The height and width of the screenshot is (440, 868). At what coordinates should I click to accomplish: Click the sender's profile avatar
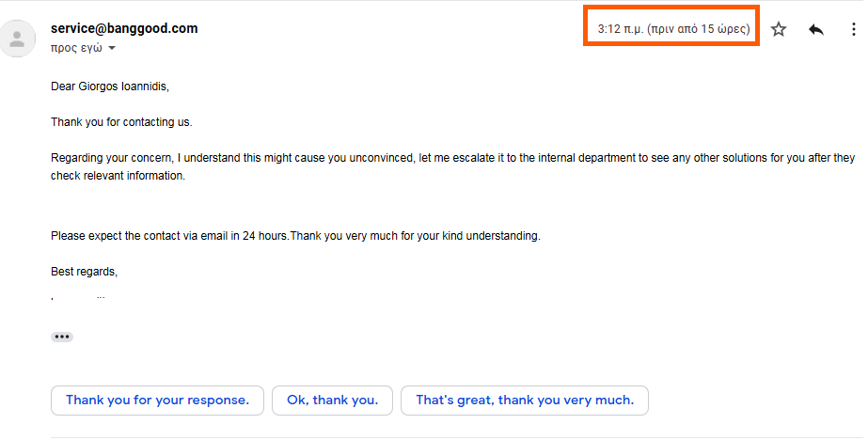pyautogui.click(x=16, y=39)
